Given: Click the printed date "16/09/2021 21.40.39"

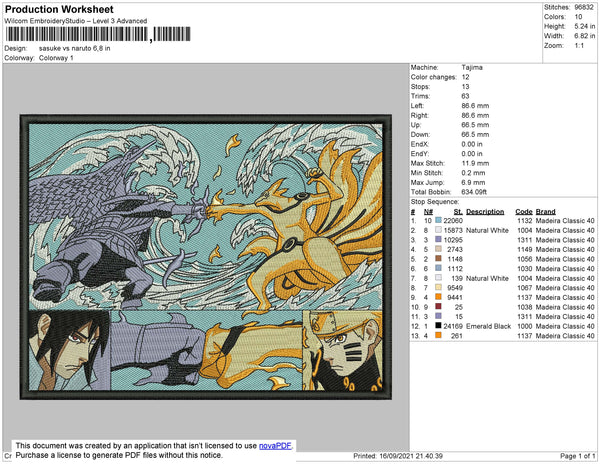Looking at the screenshot, I should pyautogui.click(x=411, y=456).
